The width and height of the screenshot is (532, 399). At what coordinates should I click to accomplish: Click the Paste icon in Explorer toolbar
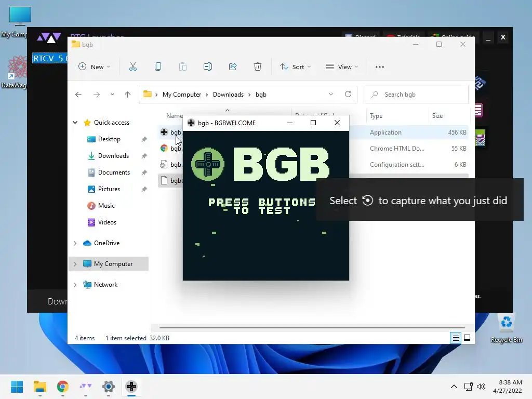(x=183, y=67)
